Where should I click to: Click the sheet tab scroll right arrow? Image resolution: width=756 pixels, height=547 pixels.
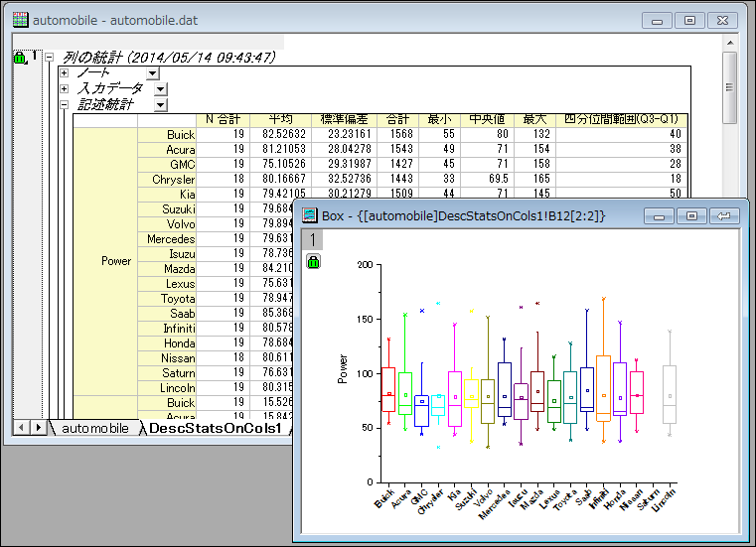pyautogui.click(x=38, y=427)
